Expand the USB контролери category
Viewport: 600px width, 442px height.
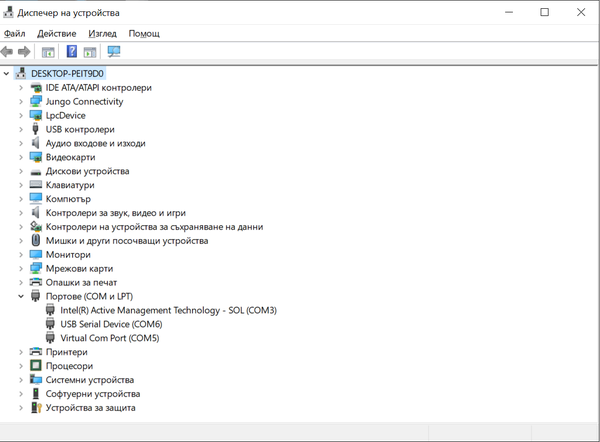(x=21, y=130)
